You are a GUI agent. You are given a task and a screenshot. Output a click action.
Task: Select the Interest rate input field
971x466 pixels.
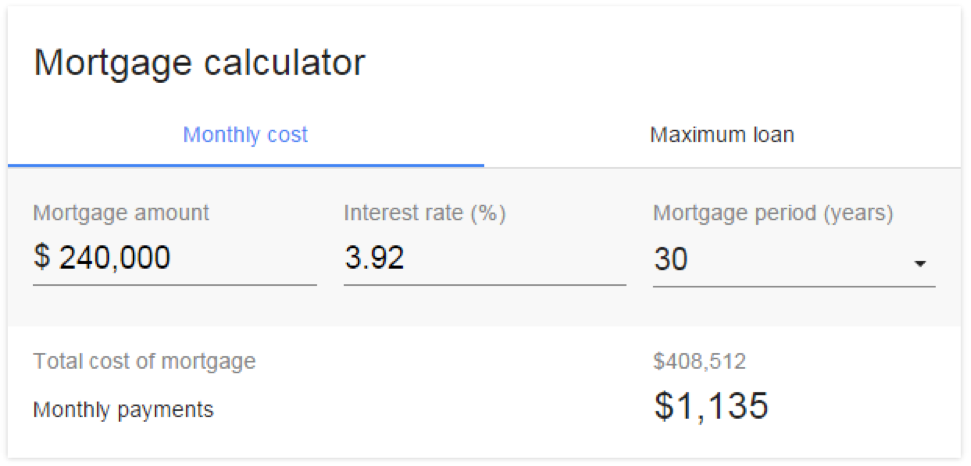tap(485, 257)
